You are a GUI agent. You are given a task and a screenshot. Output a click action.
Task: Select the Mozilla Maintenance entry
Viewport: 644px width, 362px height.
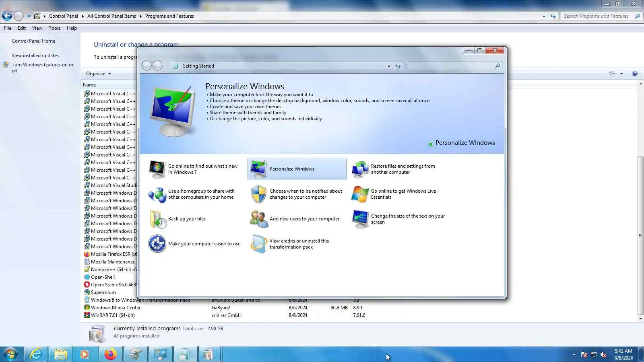point(110,262)
